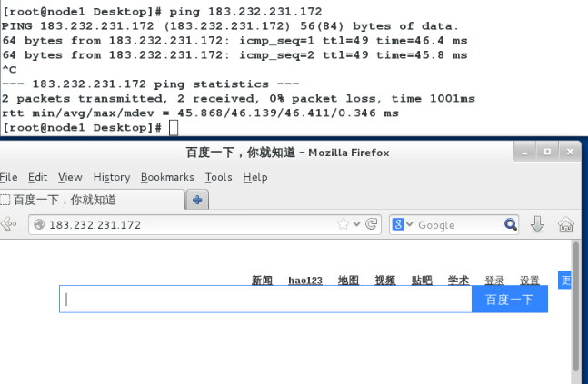This screenshot has width=588, height=384.
Task: Click the 百度一下 search button
Action: 510,299
